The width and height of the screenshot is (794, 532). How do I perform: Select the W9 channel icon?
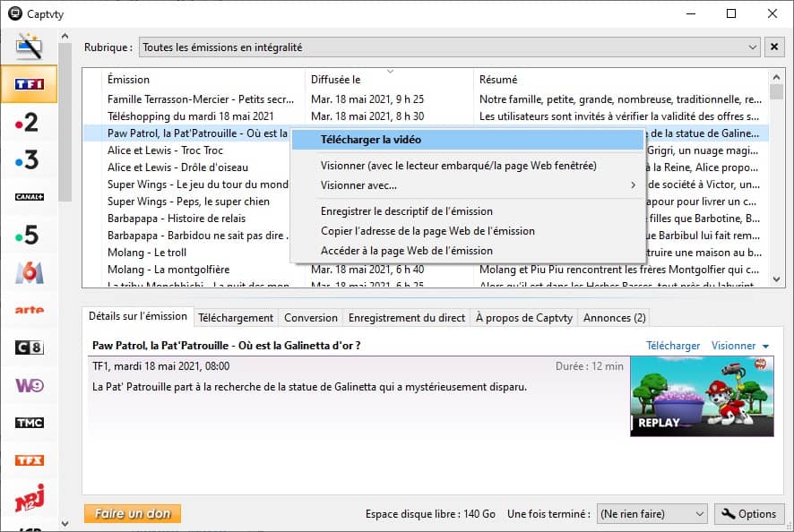pos(29,385)
